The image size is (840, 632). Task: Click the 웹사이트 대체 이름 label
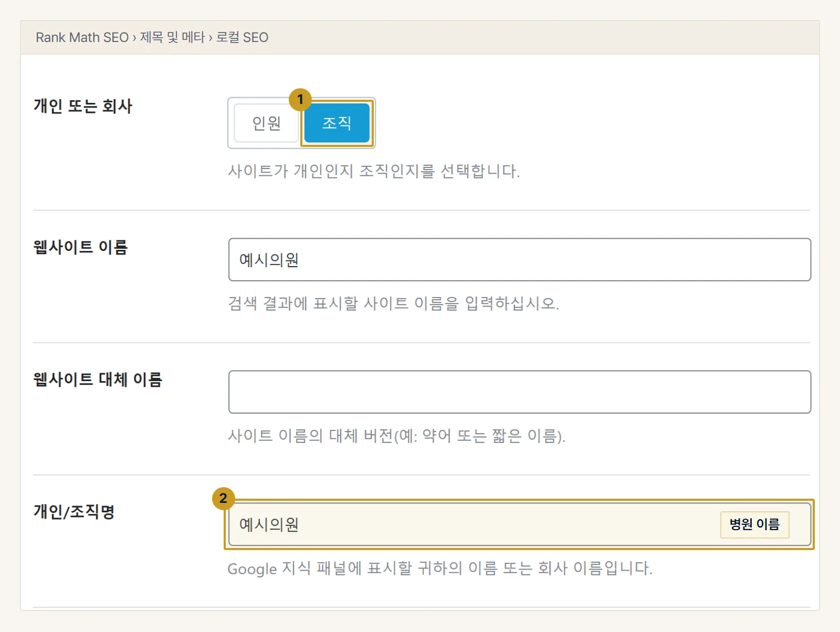[98, 380]
